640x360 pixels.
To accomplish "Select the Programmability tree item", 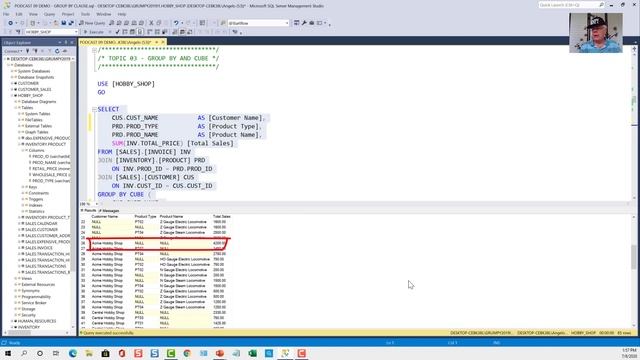I will coord(36,297).
